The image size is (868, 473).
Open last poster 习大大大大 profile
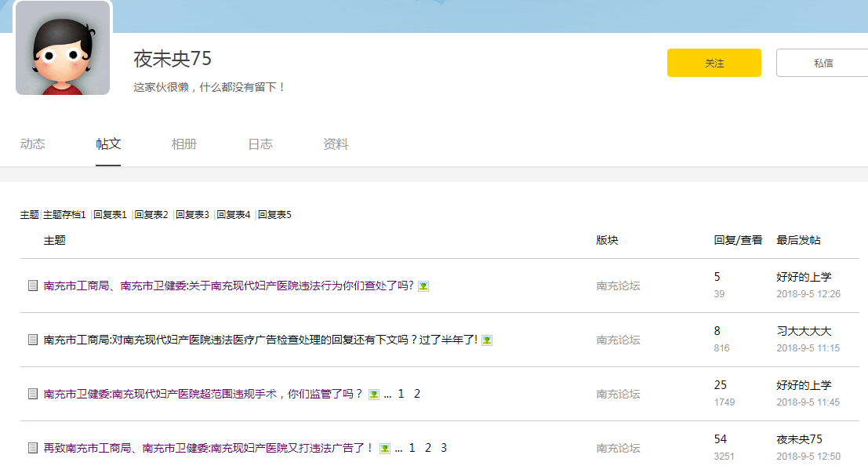click(x=804, y=331)
